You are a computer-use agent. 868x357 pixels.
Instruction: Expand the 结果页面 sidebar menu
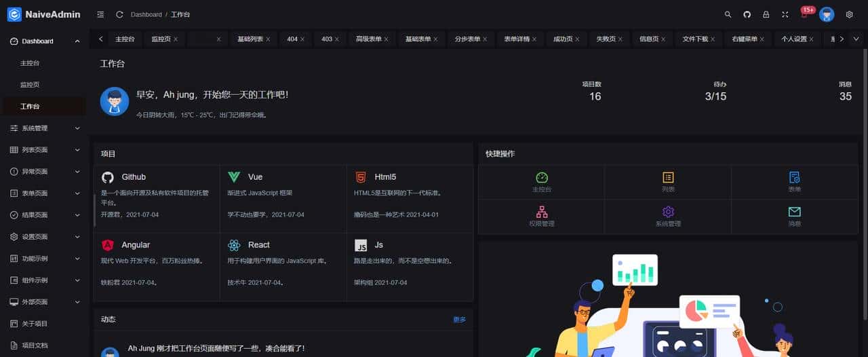(x=44, y=215)
